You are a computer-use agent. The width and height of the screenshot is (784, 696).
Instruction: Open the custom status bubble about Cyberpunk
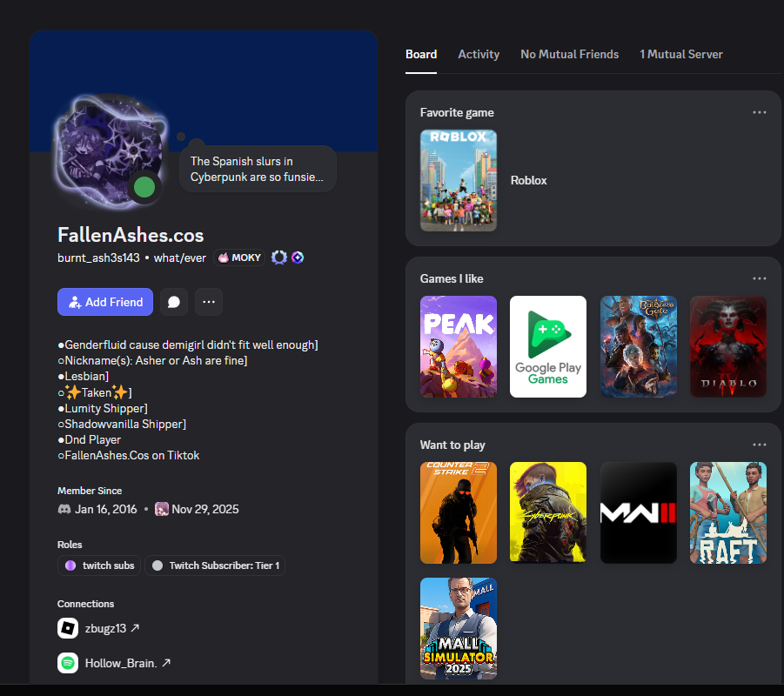click(258, 169)
